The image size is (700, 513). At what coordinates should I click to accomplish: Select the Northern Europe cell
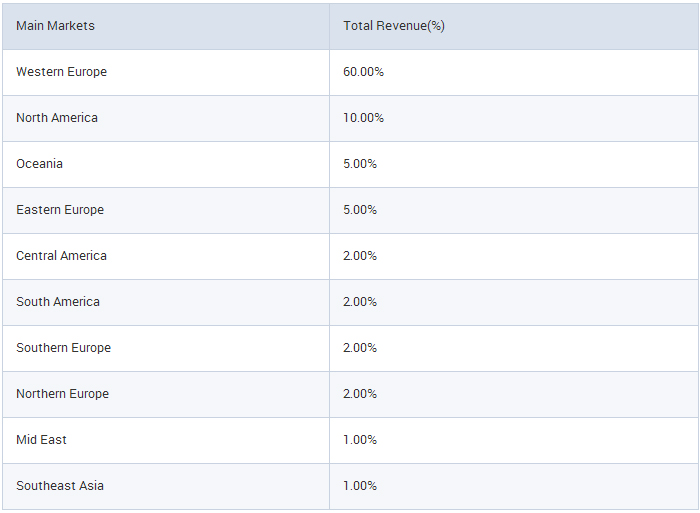(62, 394)
